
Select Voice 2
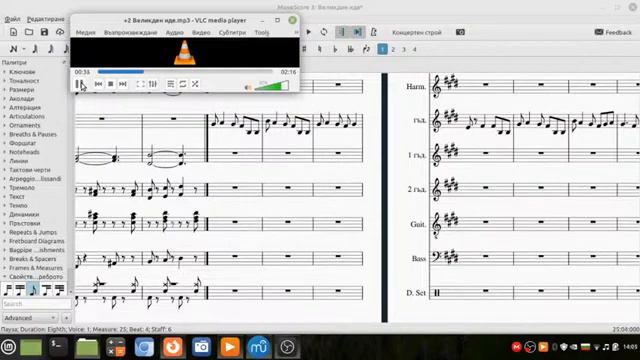click(x=393, y=49)
